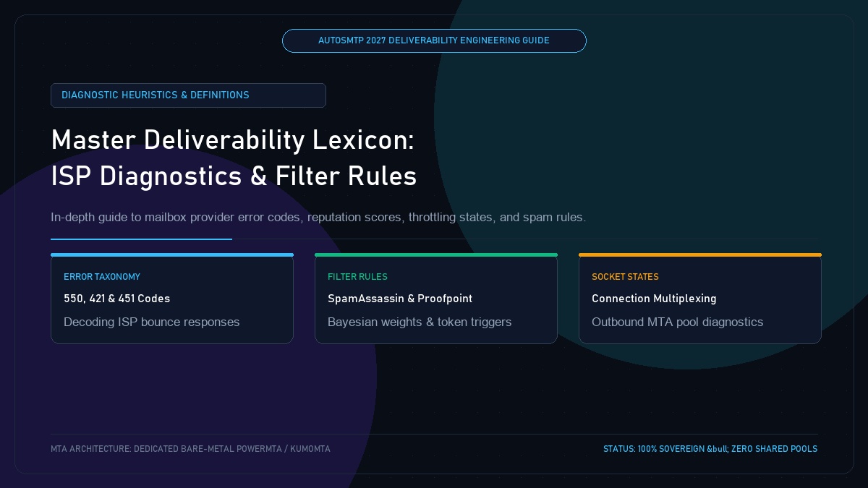Click the 'ISP Diagnostics & Filter Rules' title line

coord(234,177)
